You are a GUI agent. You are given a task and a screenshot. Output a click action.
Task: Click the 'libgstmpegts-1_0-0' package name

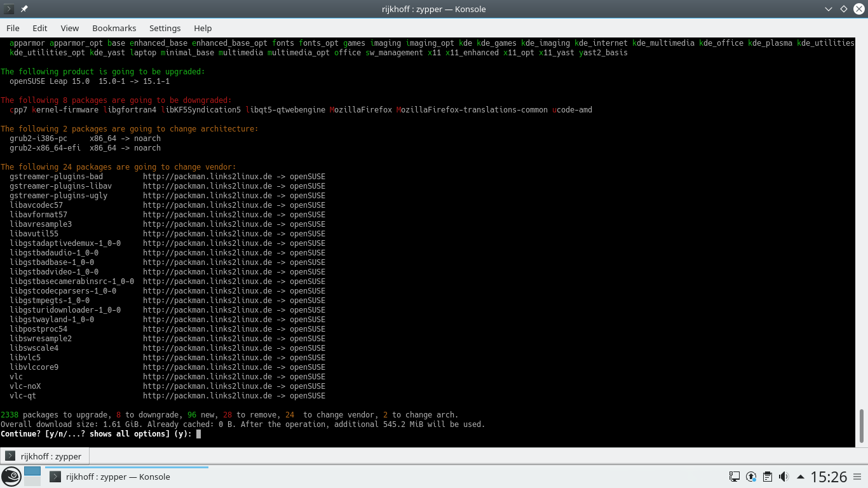coord(50,301)
